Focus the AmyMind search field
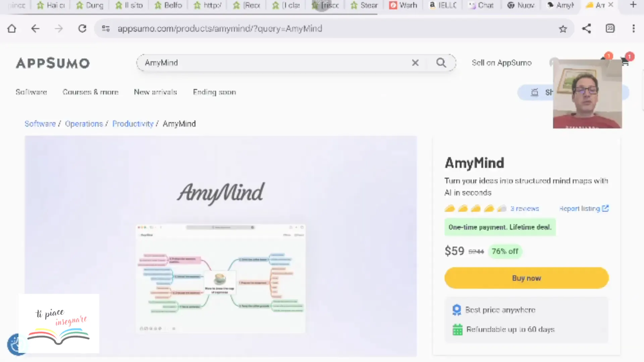This screenshot has height=362, width=644. pos(275,63)
